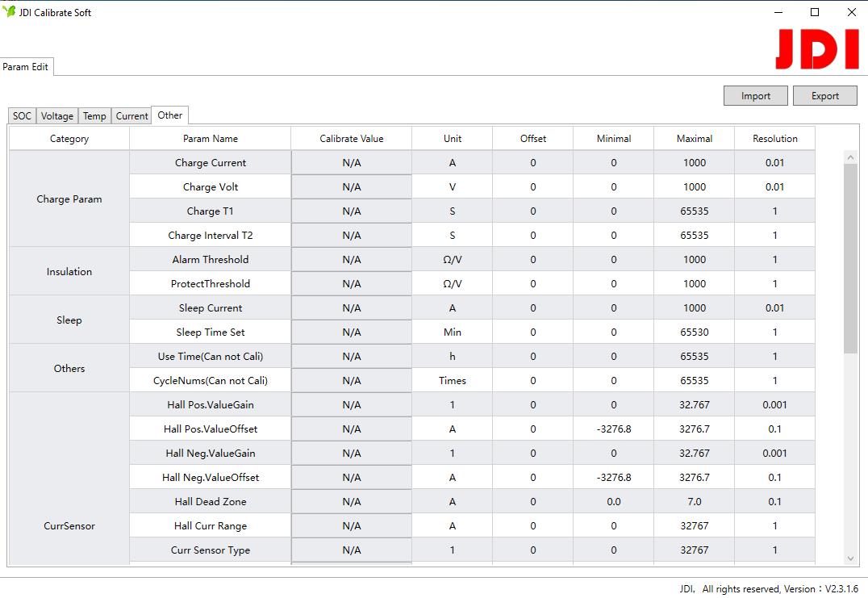Click the scrollbar down arrow
This screenshot has height=598, width=868.
click(x=850, y=558)
